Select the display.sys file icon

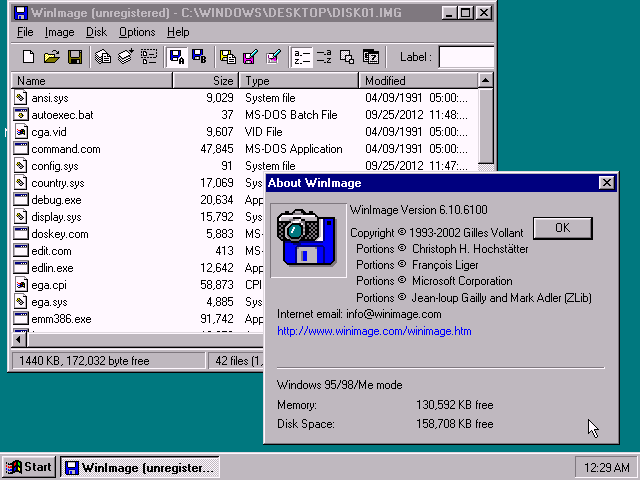pos(20,217)
